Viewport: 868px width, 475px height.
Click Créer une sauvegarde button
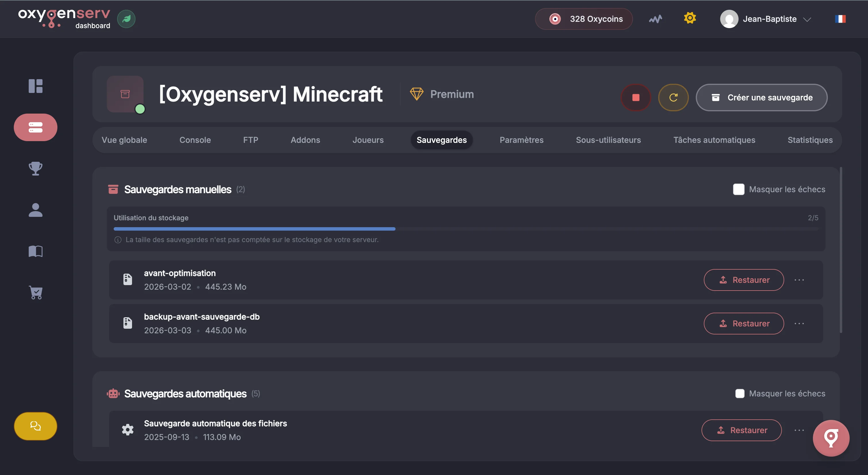762,98
